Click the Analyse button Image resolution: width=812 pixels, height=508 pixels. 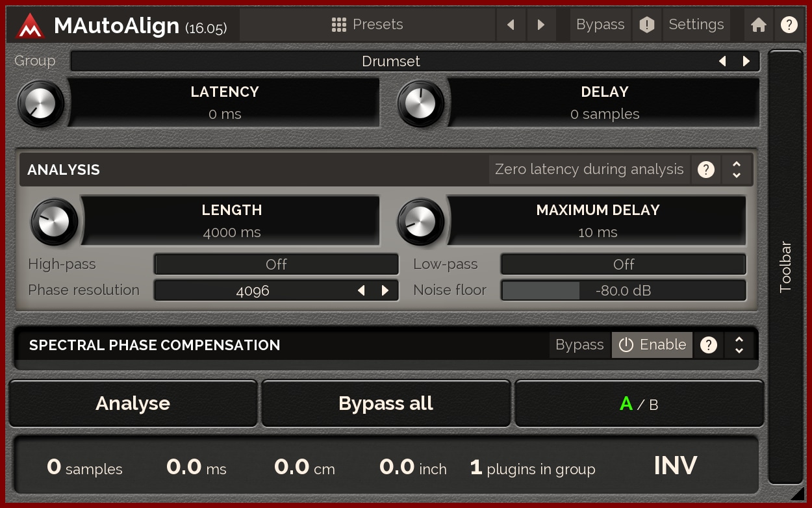(x=133, y=403)
